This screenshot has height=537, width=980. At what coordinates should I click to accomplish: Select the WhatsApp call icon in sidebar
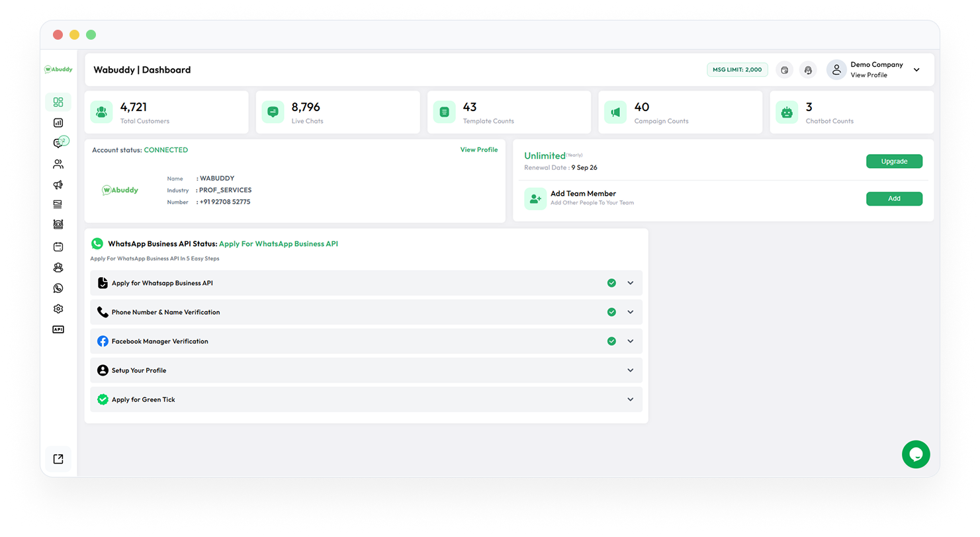tap(58, 288)
